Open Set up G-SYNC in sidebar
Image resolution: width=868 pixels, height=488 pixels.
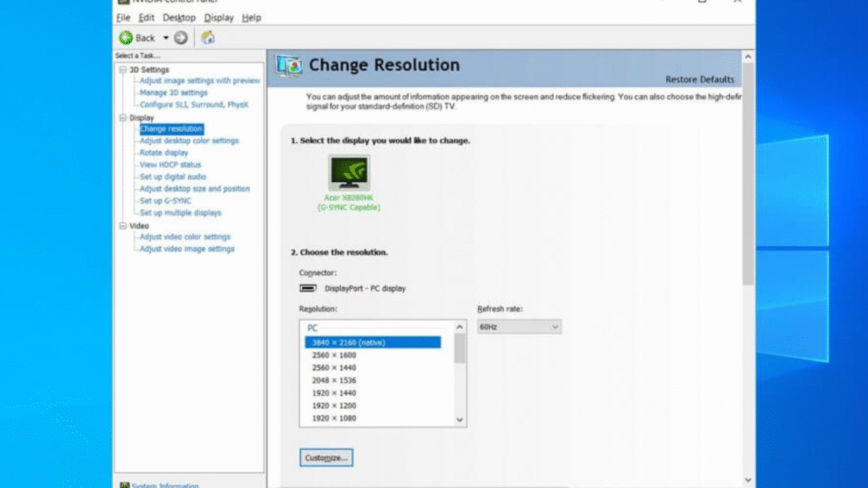point(165,201)
